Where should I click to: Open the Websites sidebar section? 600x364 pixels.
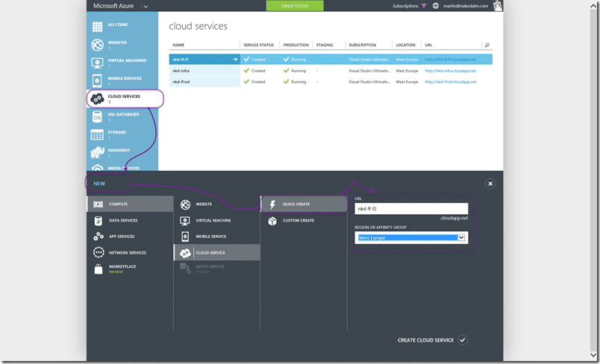coord(122,44)
